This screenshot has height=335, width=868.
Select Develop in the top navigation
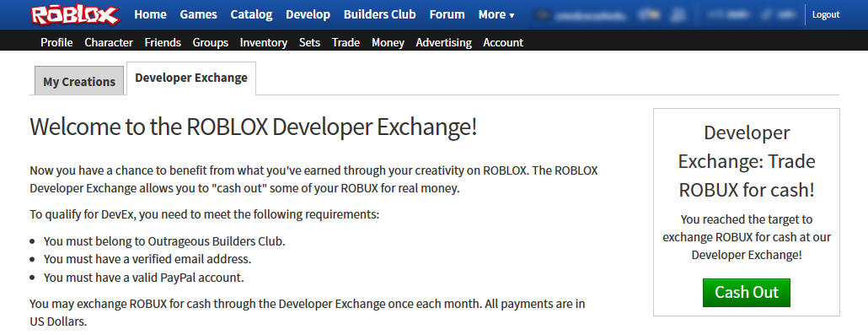pyautogui.click(x=308, y=15)
